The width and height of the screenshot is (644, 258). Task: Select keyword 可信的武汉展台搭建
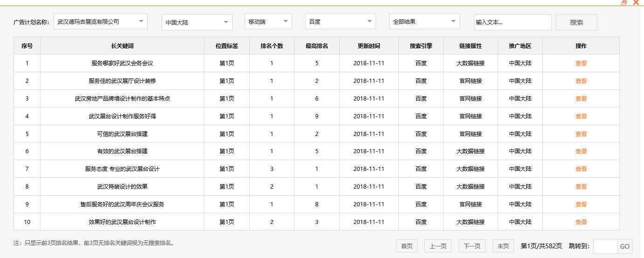[122, 134]
